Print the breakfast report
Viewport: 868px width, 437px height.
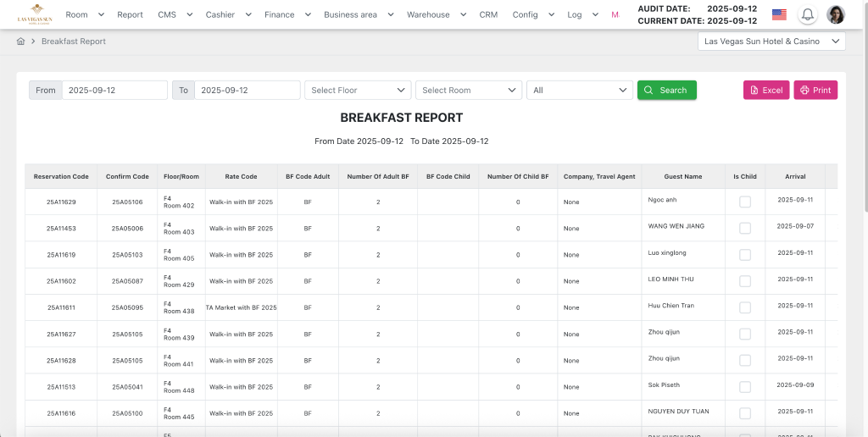815,90
